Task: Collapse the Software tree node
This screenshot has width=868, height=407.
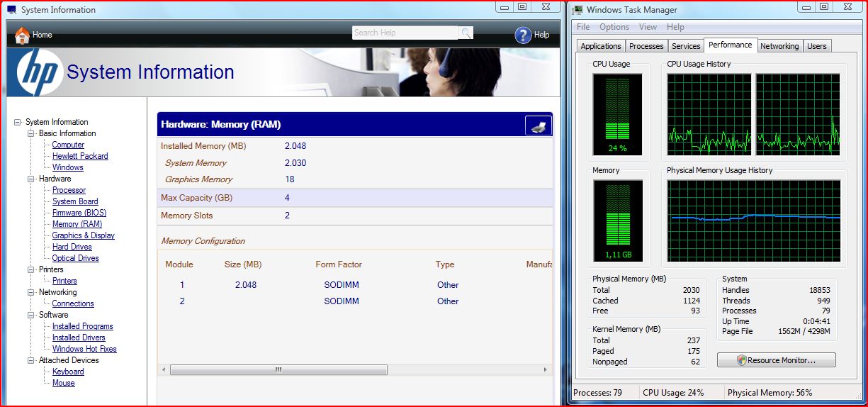Action: 31,315
